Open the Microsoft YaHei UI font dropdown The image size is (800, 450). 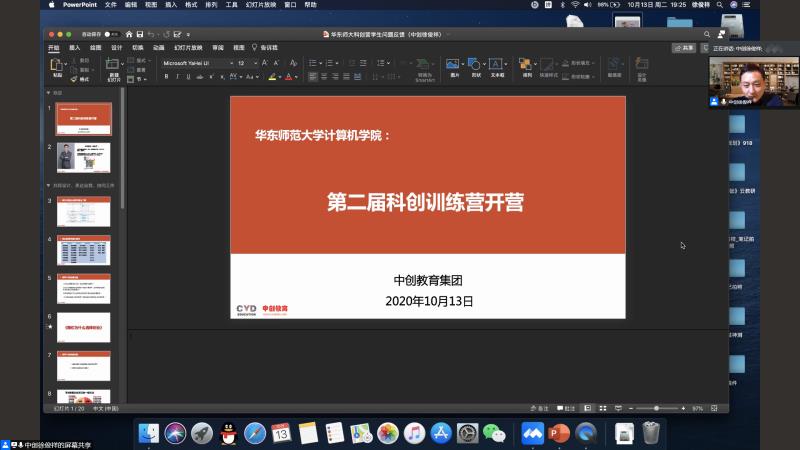click(x=196, y=62)
